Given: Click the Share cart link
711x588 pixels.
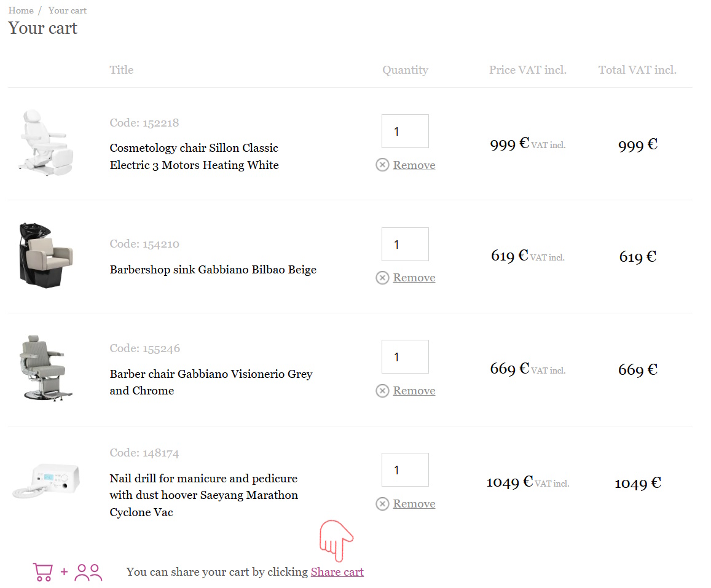Looking at the screenshot, I should 337,572.
